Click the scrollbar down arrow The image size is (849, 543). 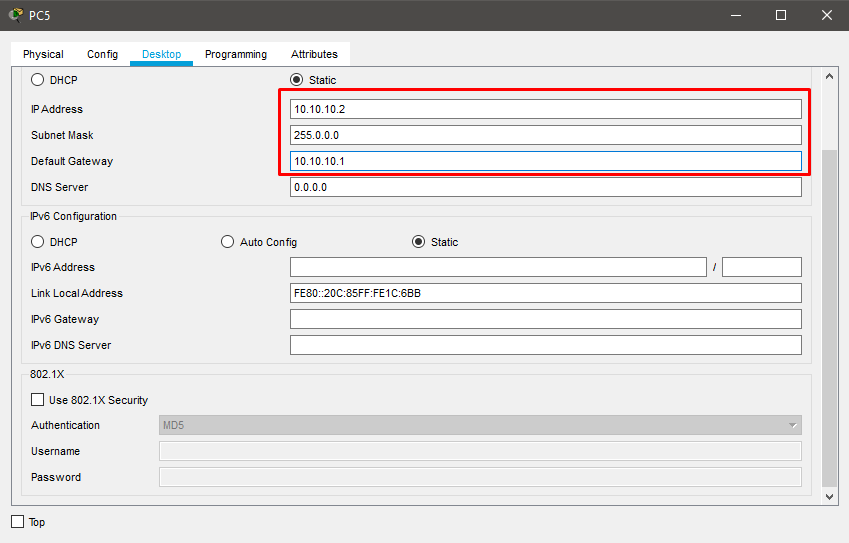830,496
